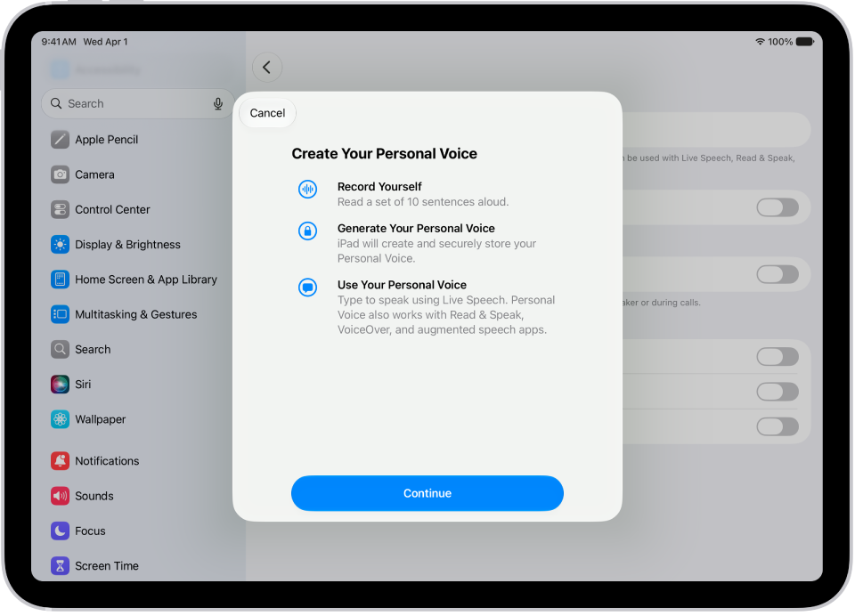Select the Focus moon icon
This screenshot has height=616, width=855.
point(60,531)
